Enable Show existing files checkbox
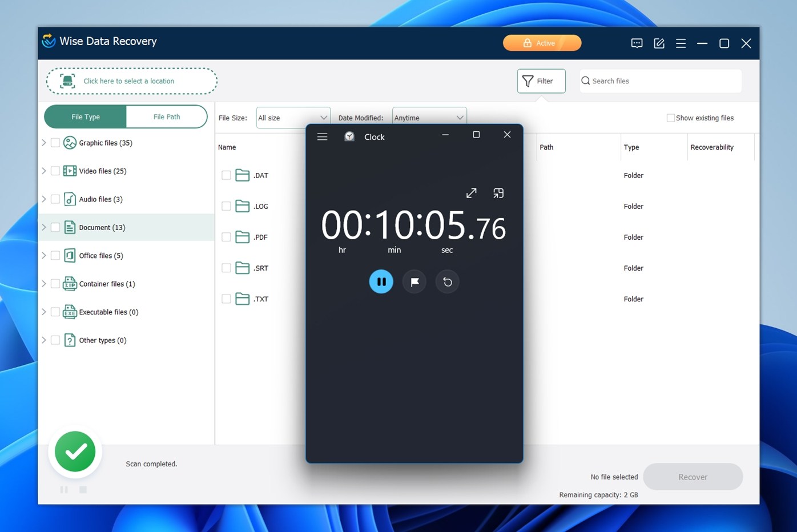Viewport: 797px width, 532px height. (671, 118)
